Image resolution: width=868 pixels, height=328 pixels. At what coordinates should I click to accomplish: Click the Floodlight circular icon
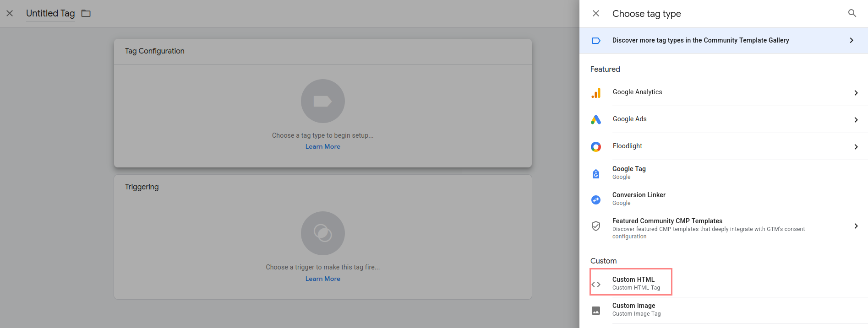596,147
